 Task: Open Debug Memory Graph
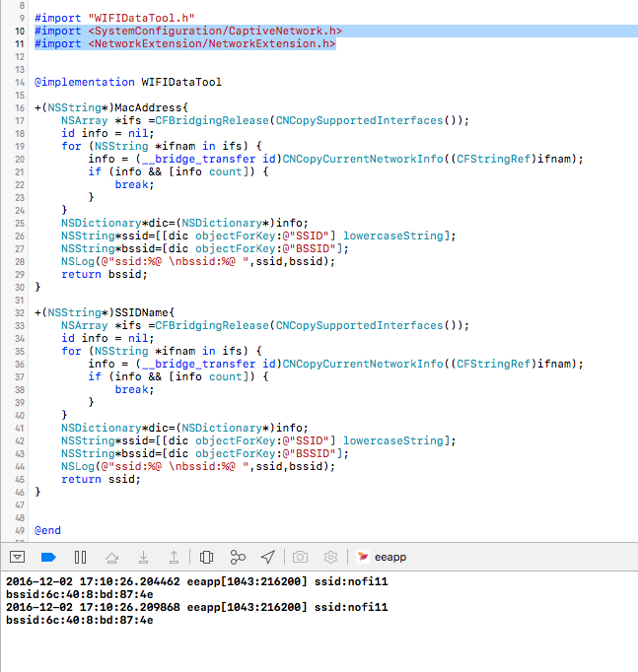[238, 557]
